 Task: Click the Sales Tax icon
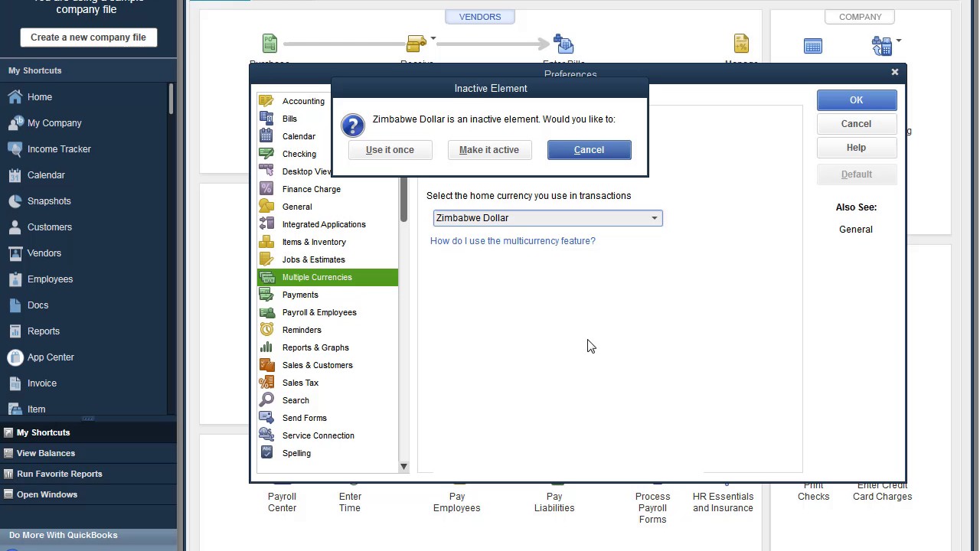[x=266, y=383]
